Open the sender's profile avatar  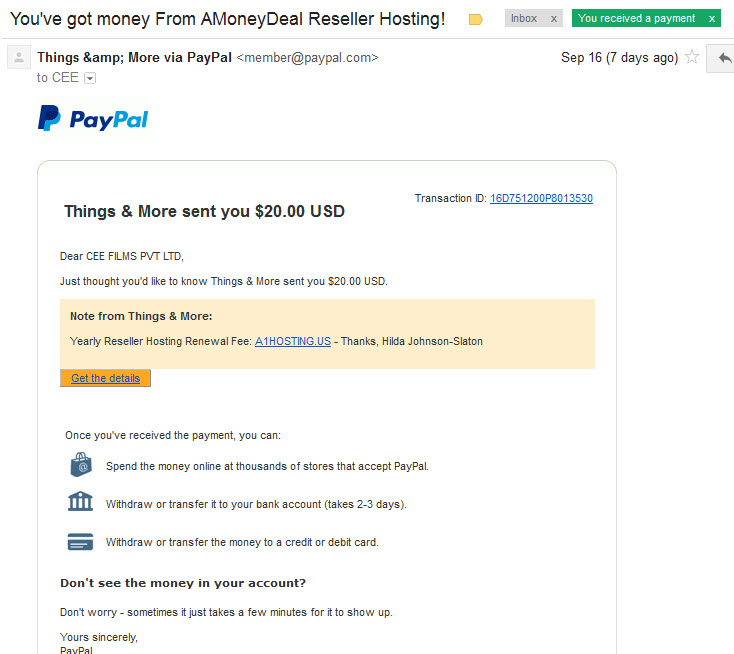(19, 57)
